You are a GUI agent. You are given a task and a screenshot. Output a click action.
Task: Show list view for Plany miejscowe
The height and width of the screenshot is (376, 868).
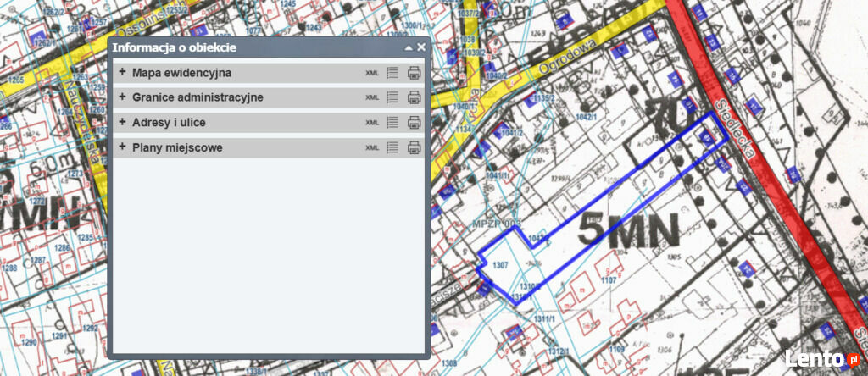[392, 147]
